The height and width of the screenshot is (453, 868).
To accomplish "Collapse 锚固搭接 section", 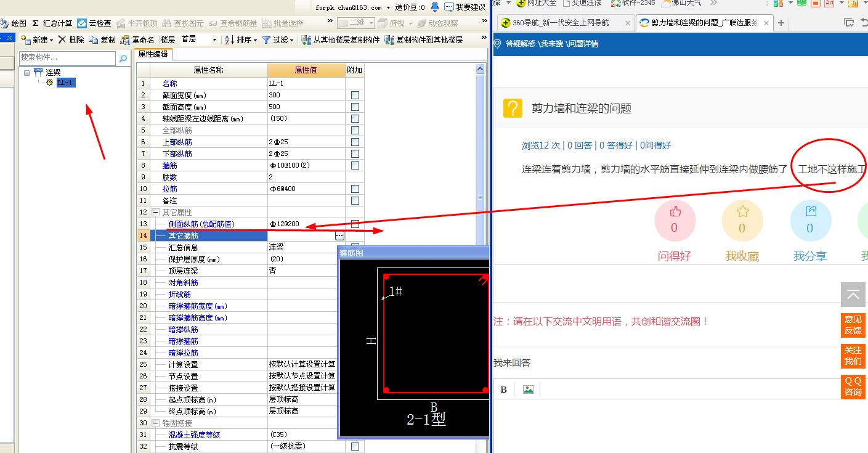I will [x=156, y=423].
